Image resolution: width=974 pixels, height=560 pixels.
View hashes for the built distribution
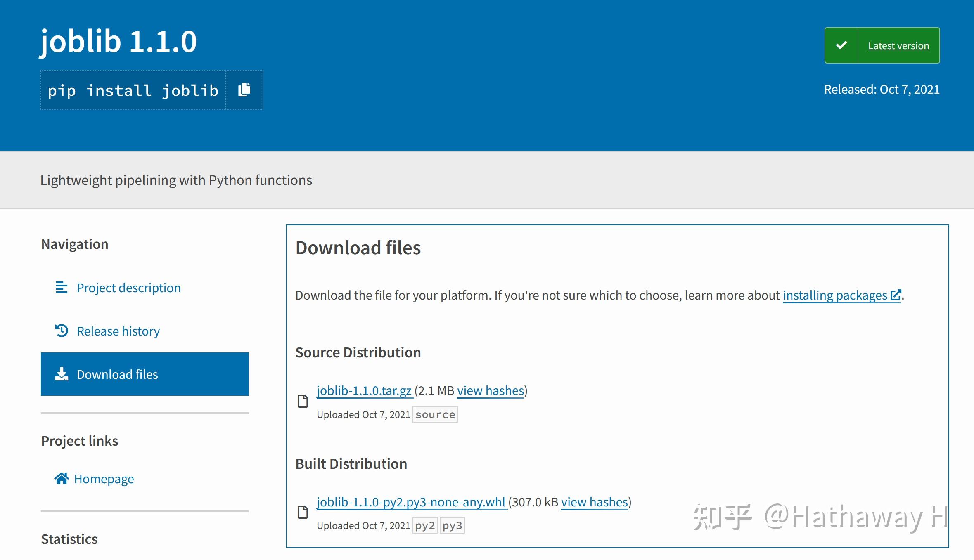pyautogui.click(x=594, y=502)
